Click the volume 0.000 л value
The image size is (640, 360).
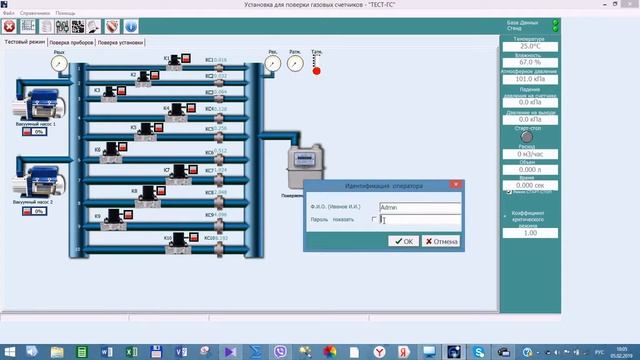530,169
